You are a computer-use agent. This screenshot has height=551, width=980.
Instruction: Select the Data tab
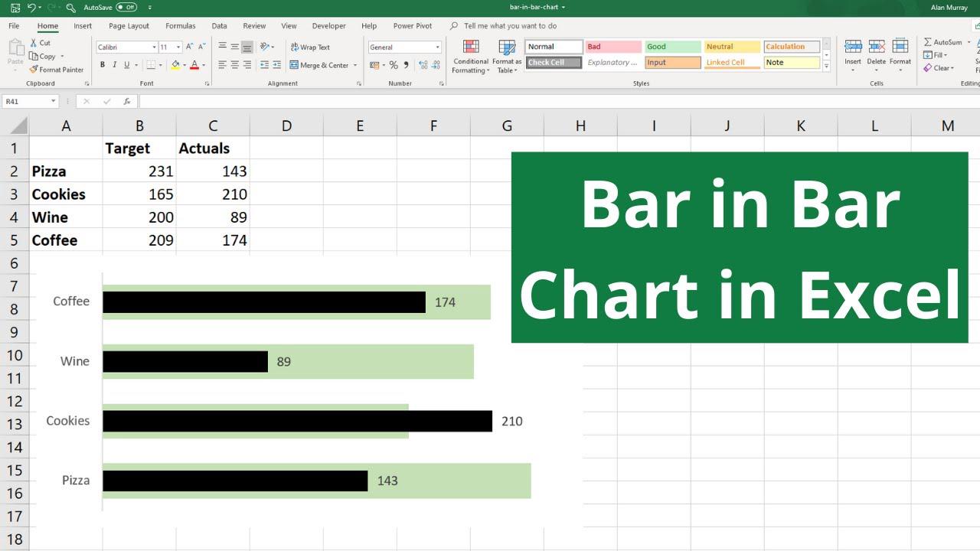[219, 26]
